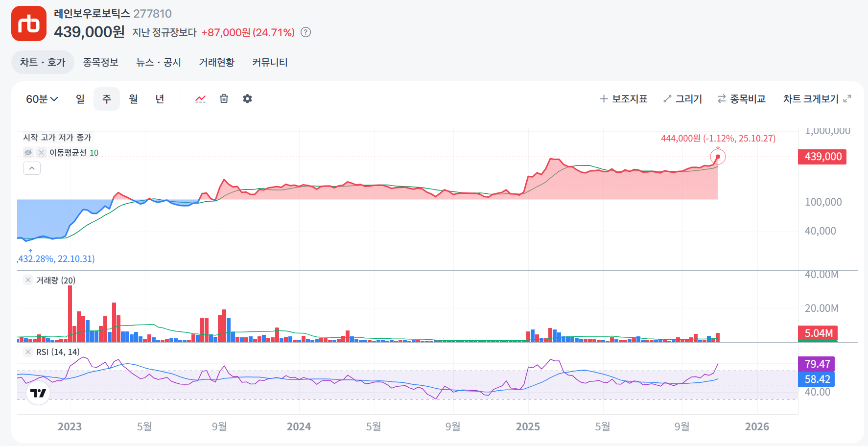
Task: Click the stock name 레인보우로보틱스
Action: [92, 14]
